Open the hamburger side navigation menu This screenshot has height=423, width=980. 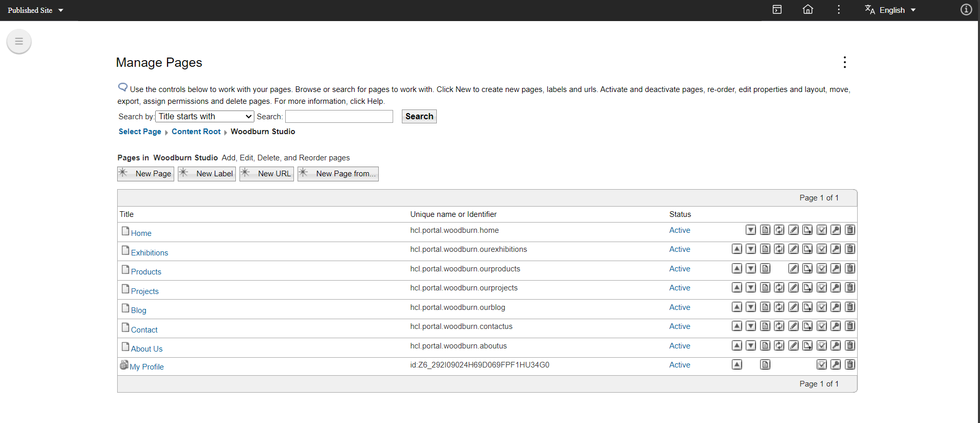click(19, 42)
